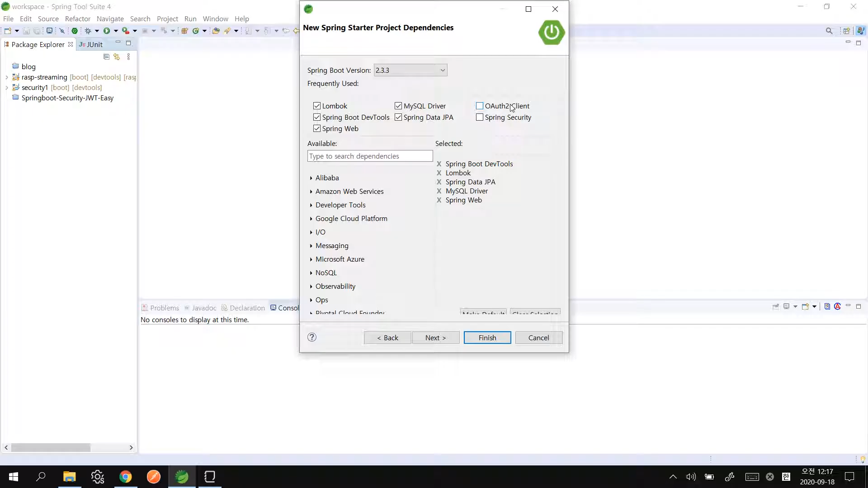Click Collapse All in Package Explorer
Viewport: 868px width, 488px height.
coord(106,57)
